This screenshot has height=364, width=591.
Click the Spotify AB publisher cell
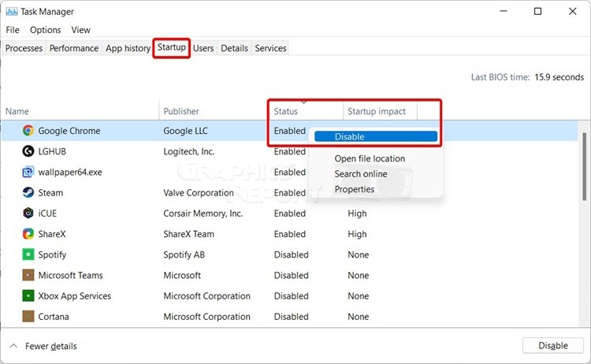(x=184, y=254)
